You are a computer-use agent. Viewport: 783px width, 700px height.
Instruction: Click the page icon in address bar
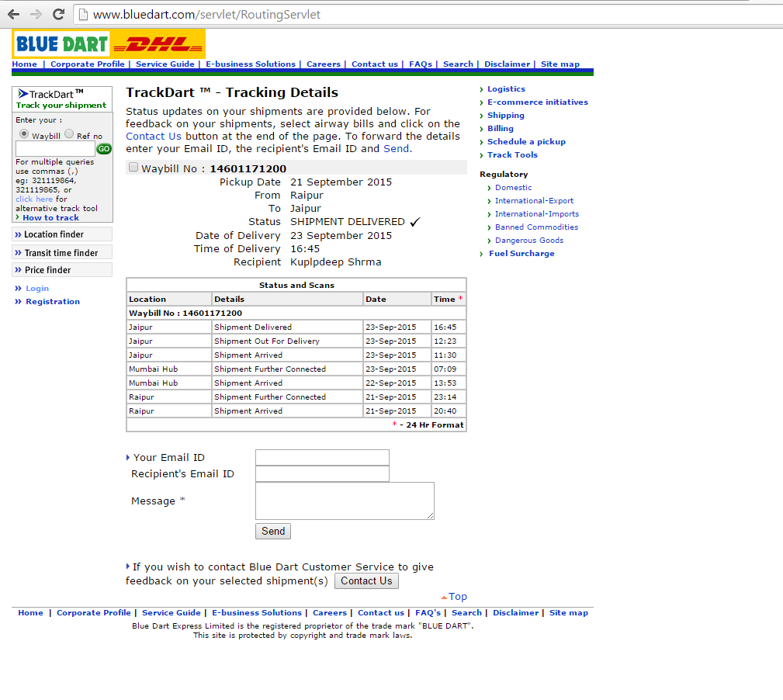[x=83, y=15]
